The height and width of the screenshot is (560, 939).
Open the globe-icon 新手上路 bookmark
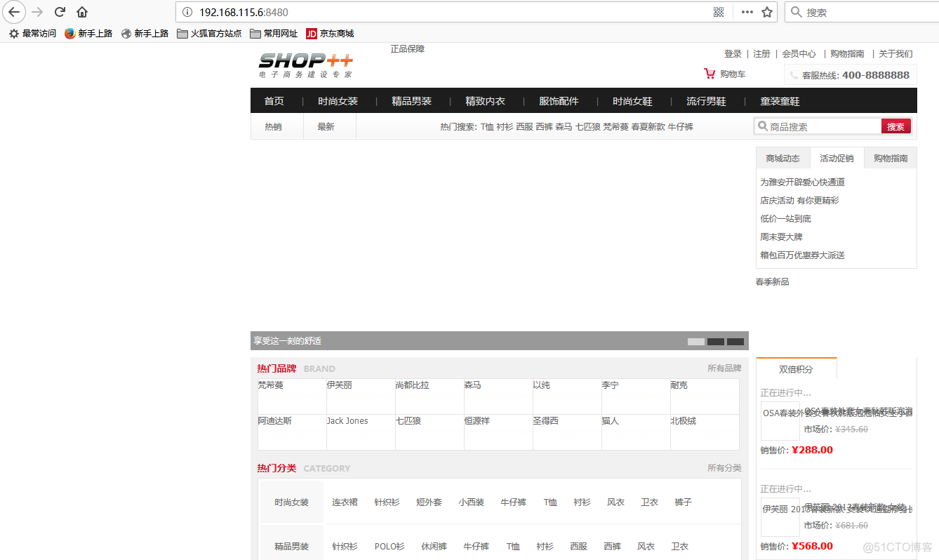point(145,33)
